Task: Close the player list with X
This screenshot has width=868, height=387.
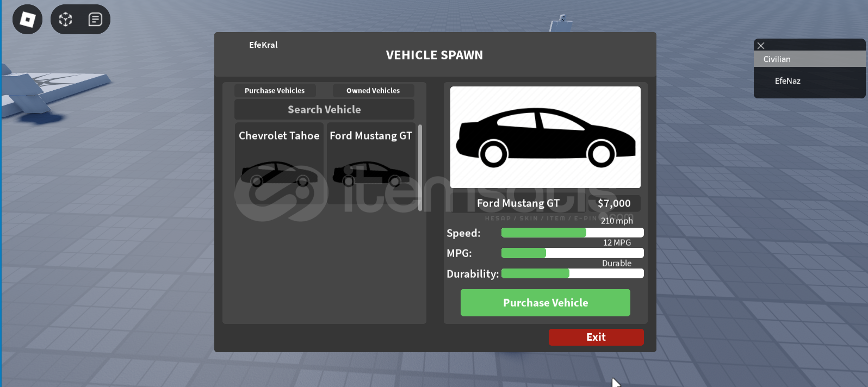Action: click(x=761, y=46)
